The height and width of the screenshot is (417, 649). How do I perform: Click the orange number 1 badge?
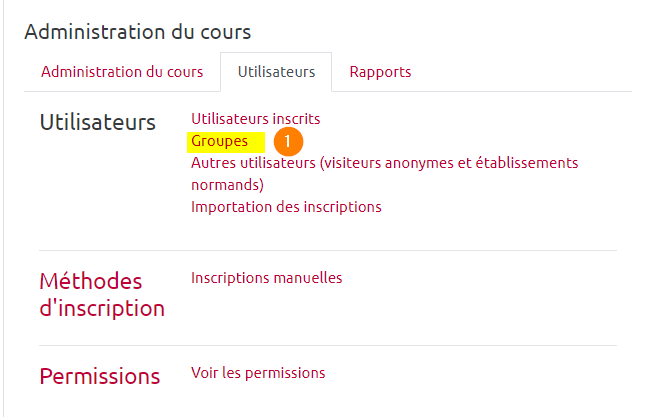point(288,142)
